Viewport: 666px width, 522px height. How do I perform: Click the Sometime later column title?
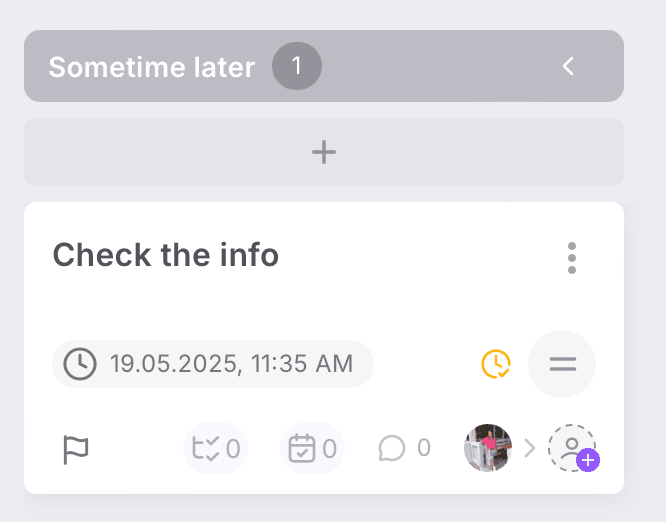coord(152,67)
